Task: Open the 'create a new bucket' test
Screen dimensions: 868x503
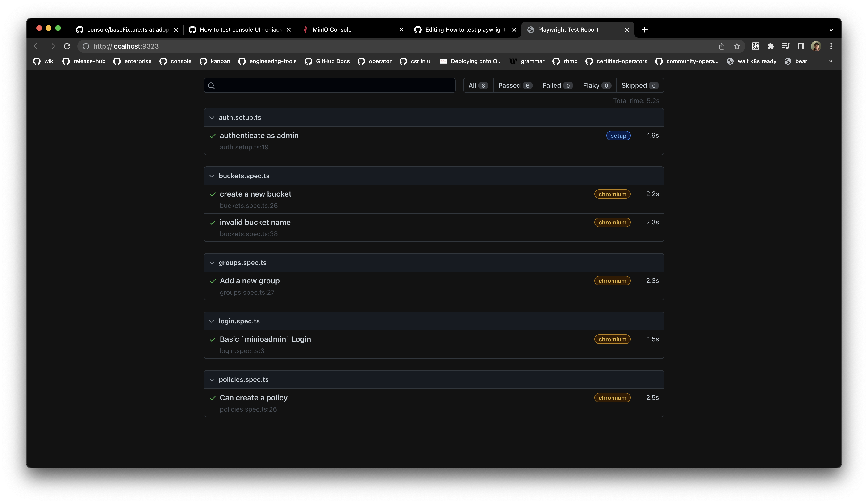Action: coord(255,194)
